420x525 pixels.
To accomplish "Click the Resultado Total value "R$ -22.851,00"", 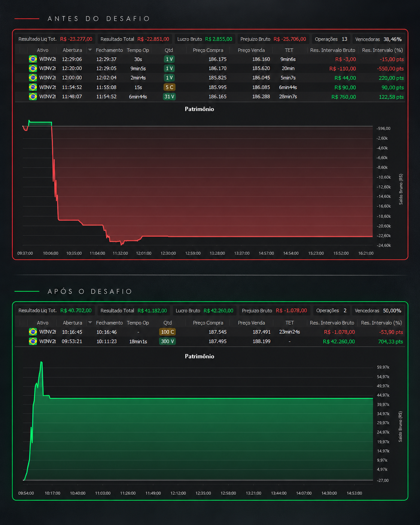I will pos(153,39).
